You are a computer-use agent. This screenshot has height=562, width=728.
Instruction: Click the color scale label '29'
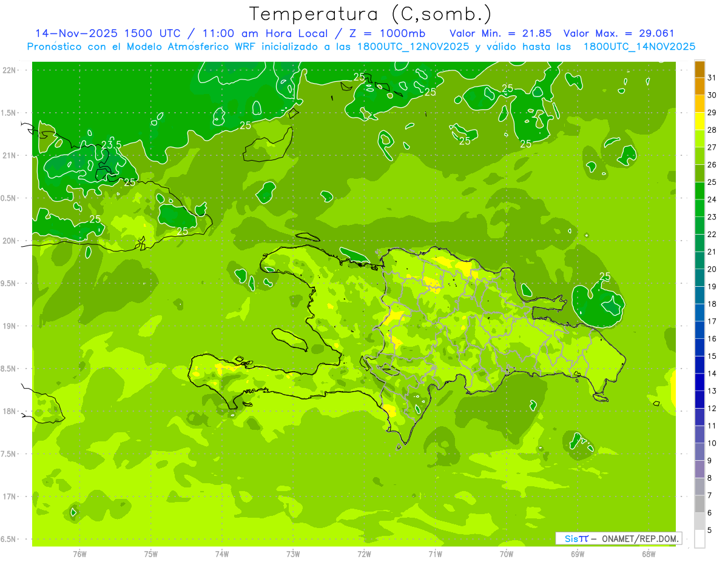click(x=712, y=113)
